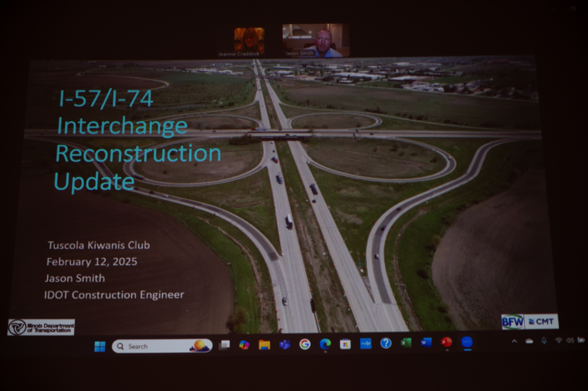
Task: Open the blue tile app next to Store
Action: coord(366,344)
